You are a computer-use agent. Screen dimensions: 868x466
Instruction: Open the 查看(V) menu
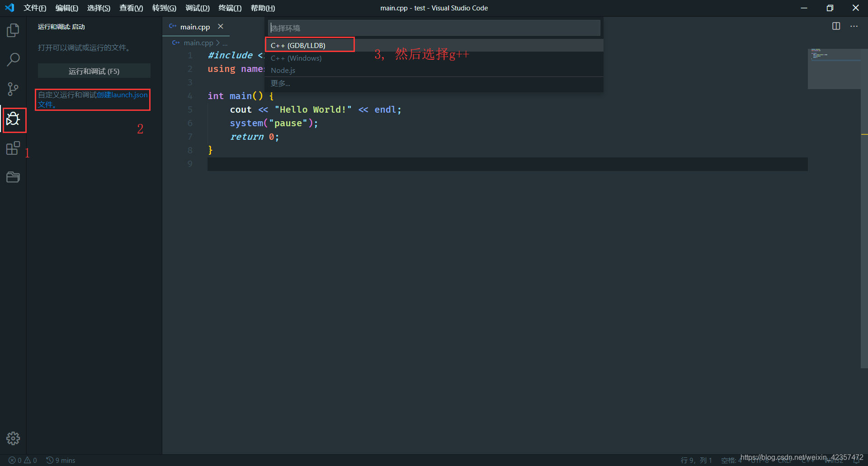[131, 8]
